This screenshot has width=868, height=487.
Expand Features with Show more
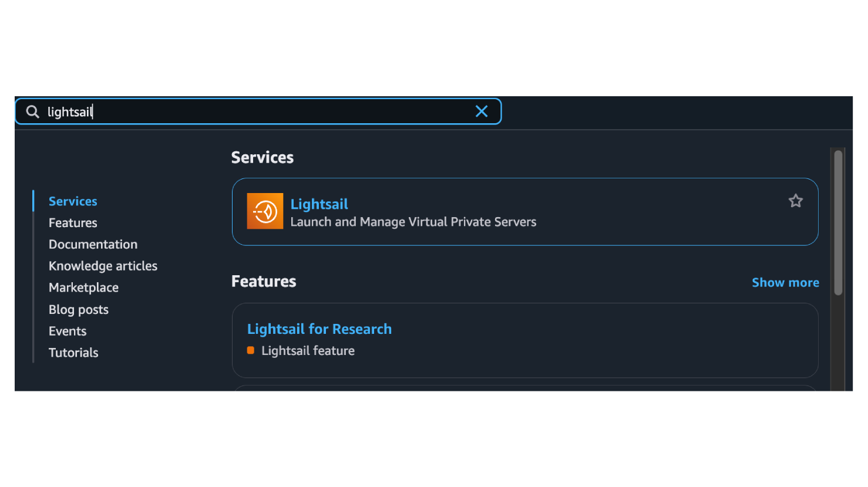tap(785, 283)
